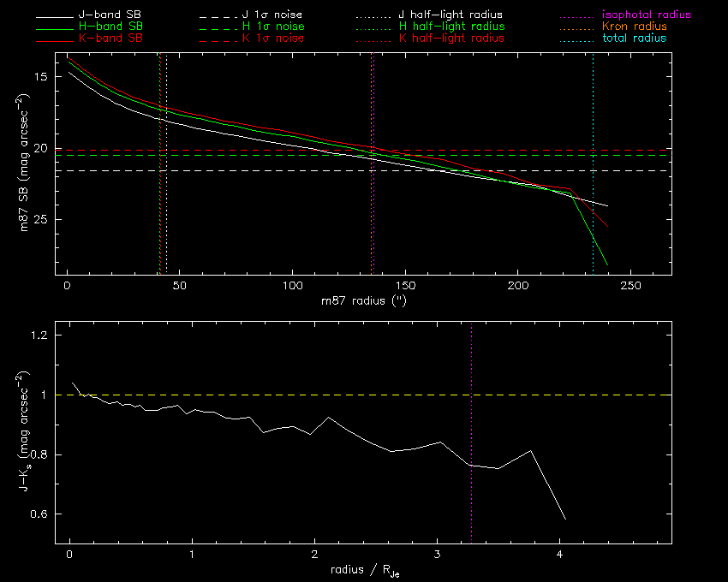Click the H half-light radius legend label
728x582 pixels.
click(451, 27)
